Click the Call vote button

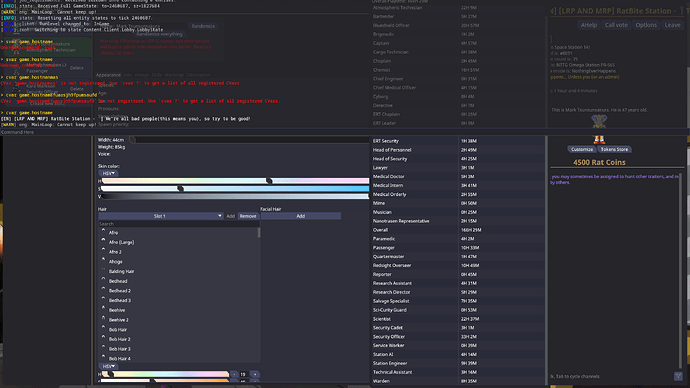click(x=616, y=25)
